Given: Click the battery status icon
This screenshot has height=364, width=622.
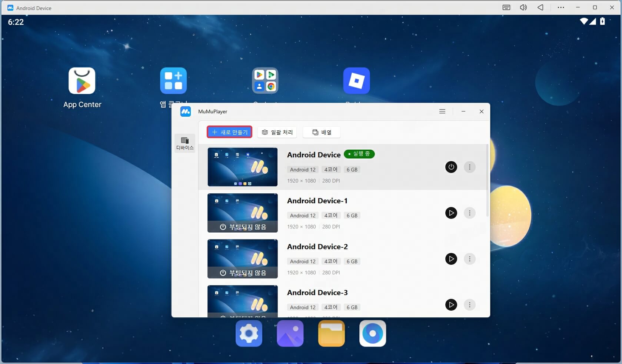Looking at the screenshot, I should coord(602,21).
